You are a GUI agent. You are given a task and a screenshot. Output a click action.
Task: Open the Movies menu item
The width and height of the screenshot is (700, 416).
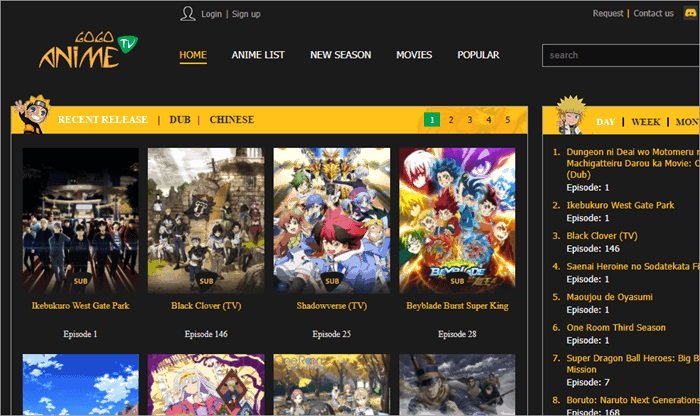tap(414, 55)
